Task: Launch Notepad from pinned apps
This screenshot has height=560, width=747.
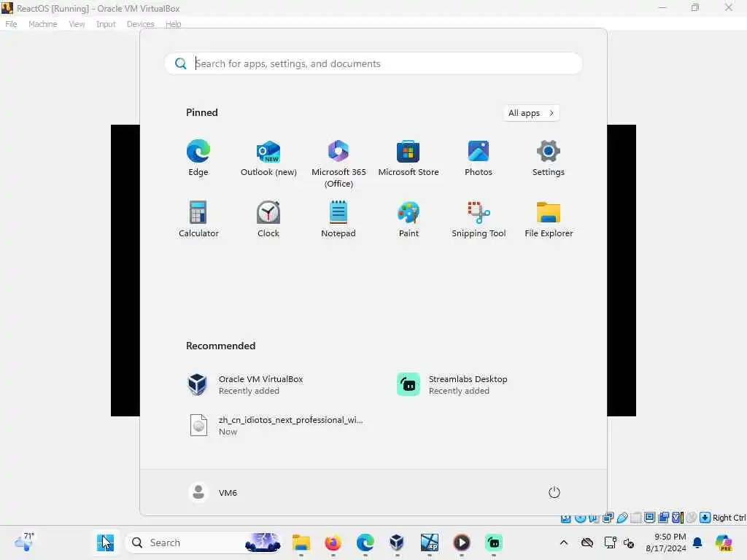Action: (338, 219)
